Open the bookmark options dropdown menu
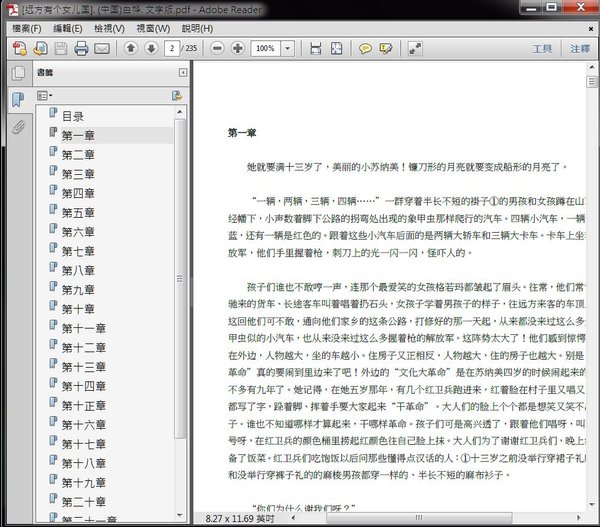This screenshot has height=527, width=600. [x=44, y=96]
